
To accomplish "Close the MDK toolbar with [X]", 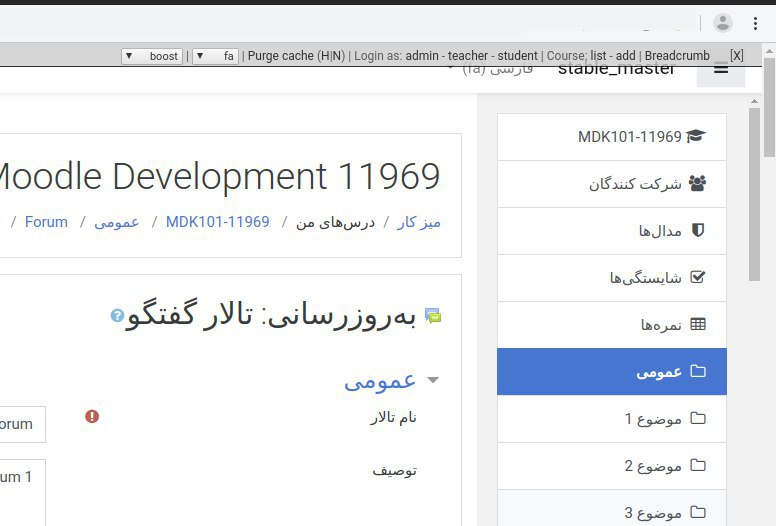I will [x=736, y=55].
